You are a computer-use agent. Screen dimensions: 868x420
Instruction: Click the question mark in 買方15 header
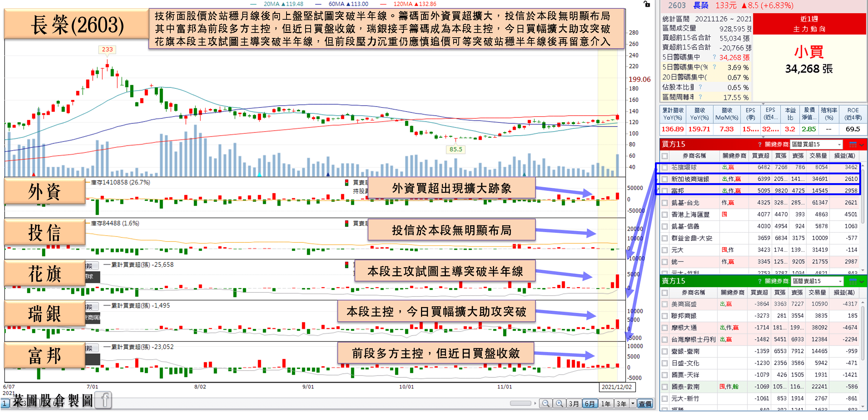click(x=760, y=144)
